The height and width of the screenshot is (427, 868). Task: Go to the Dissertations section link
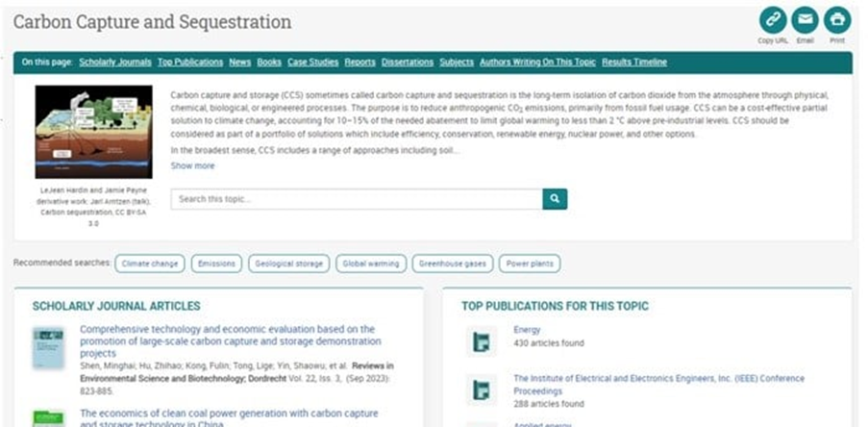(408, 63)
